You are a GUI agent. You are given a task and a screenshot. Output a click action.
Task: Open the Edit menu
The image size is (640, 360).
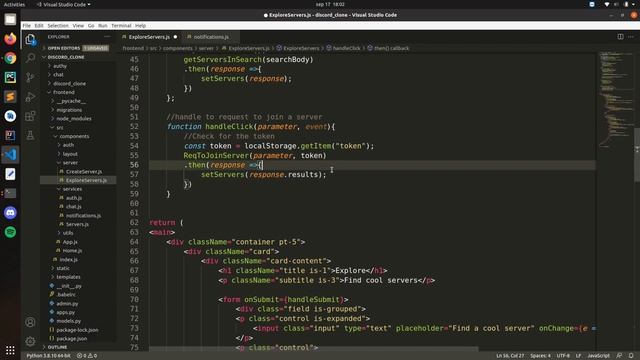pyautogui.click(x=39, y=25)
